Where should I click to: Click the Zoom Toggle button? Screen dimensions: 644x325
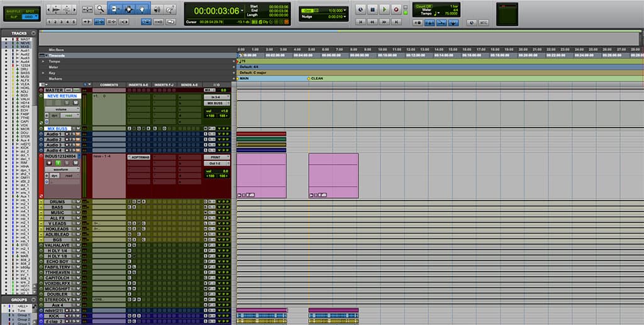pos(87,9)
